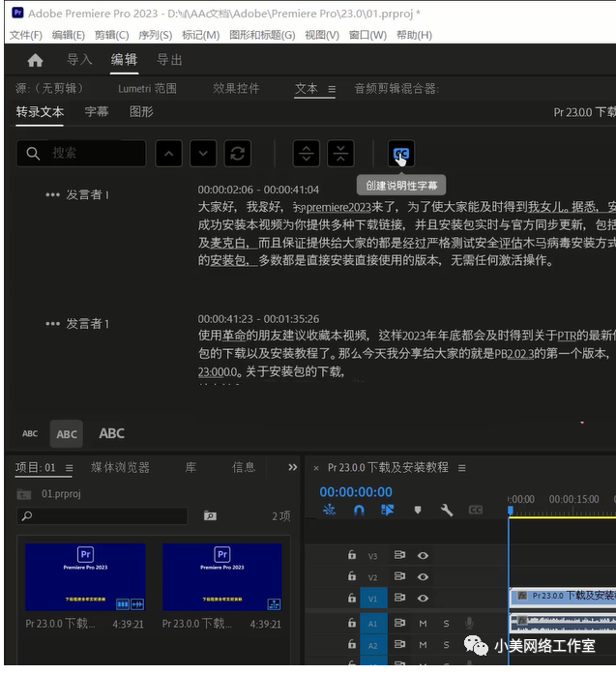Hide V2 track with eye icon
Screen dimensions: 616x674
point(423,576)
